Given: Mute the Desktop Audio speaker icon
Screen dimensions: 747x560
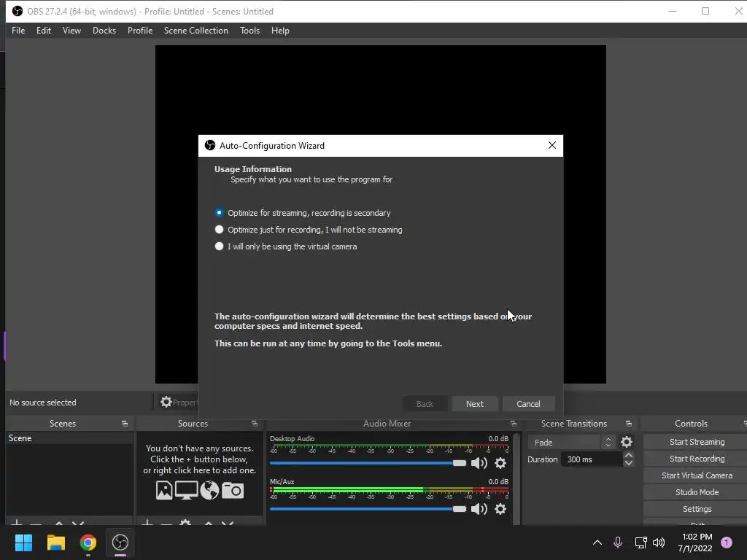Looking at the screenshot, I should tap(479, 463).
